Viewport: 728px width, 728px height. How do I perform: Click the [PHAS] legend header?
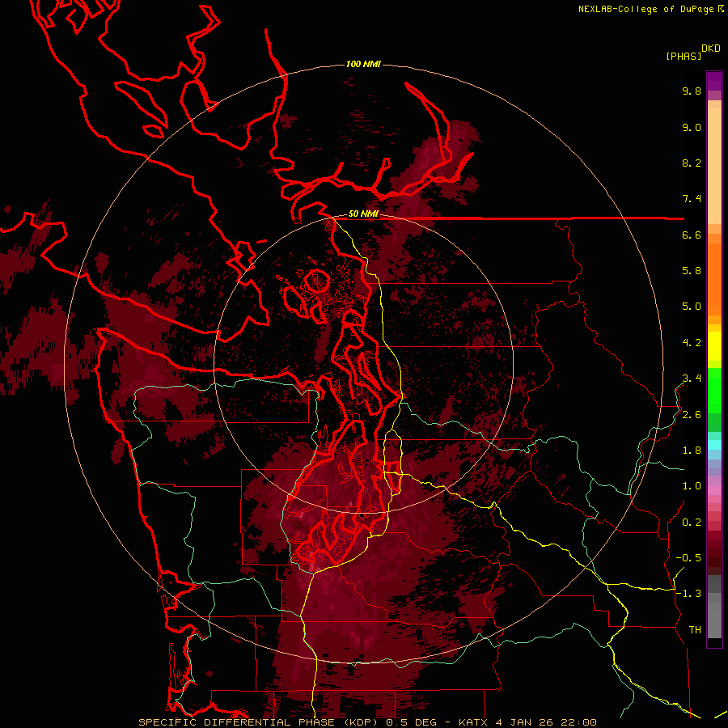[684, 56]
